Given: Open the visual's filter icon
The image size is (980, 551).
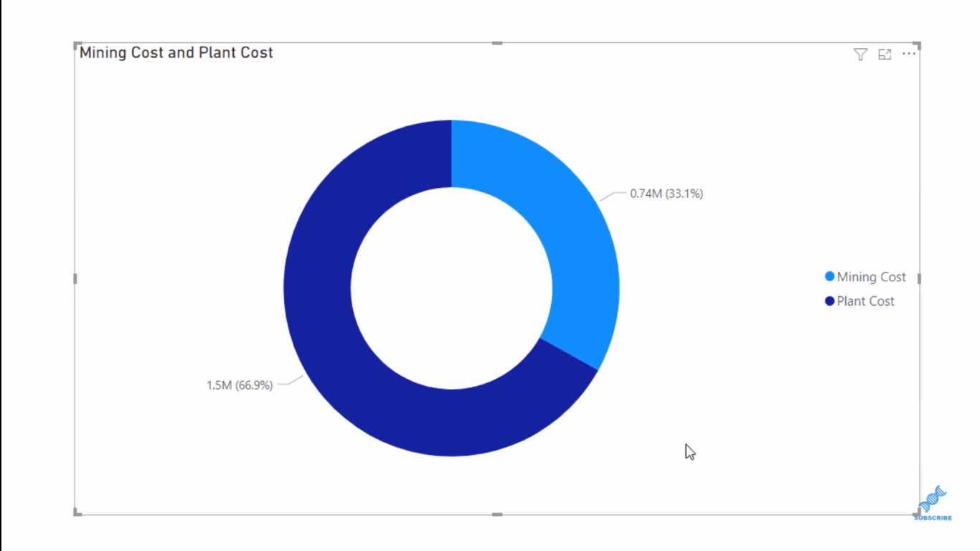Looking at the screenshot, I should click(860, 55).
